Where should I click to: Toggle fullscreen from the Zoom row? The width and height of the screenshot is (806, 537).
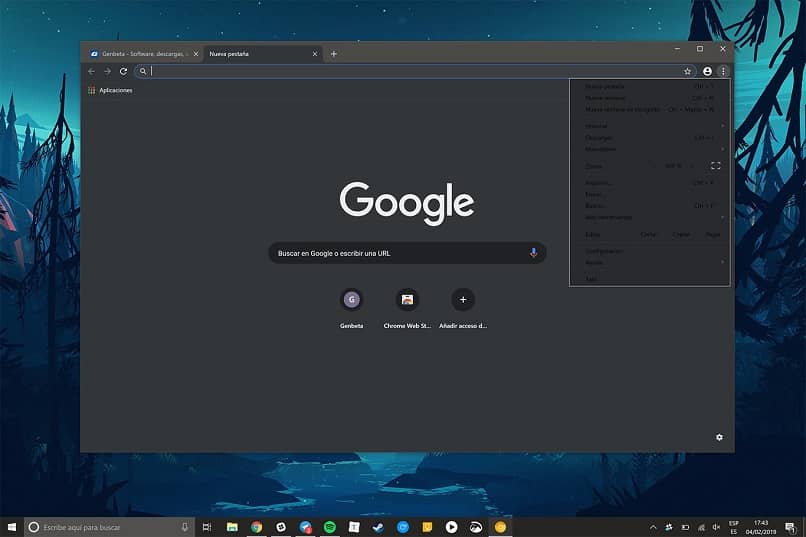point(716,165)
